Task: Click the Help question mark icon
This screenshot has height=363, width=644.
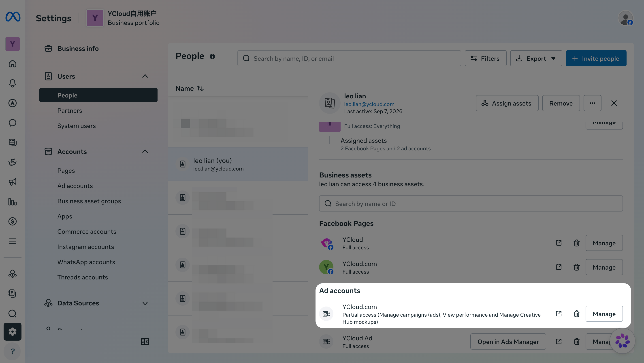Action: pyautogui.click(x=13, y=351)
